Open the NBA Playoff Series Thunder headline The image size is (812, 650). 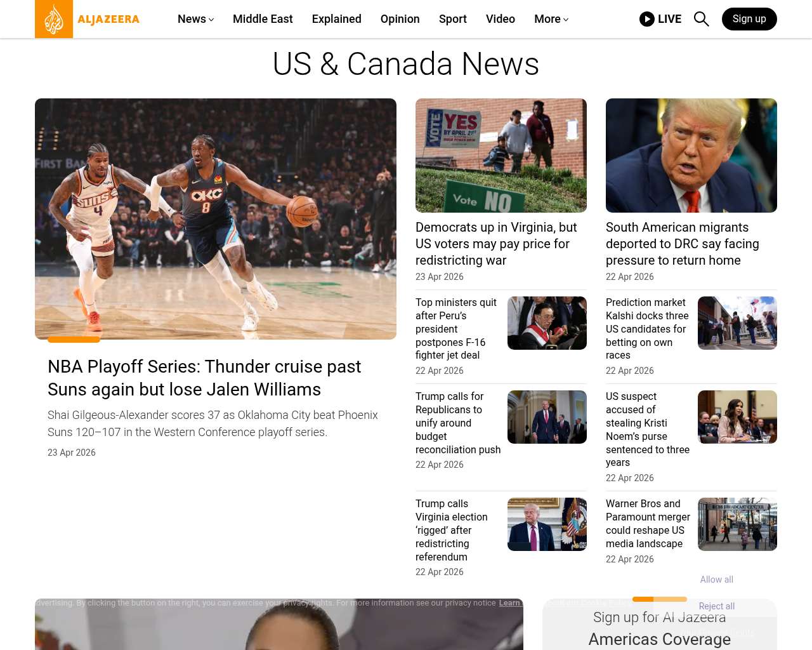[204, 378]
